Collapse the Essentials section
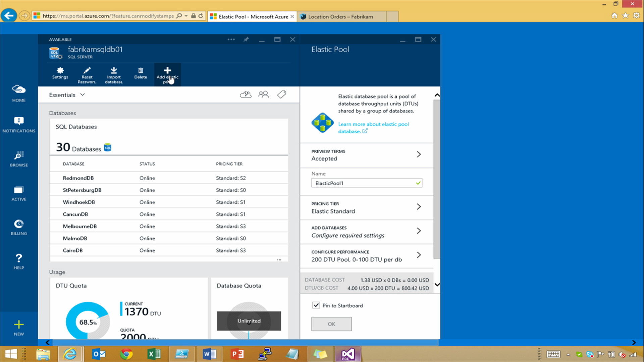 (x=83, y=95)
